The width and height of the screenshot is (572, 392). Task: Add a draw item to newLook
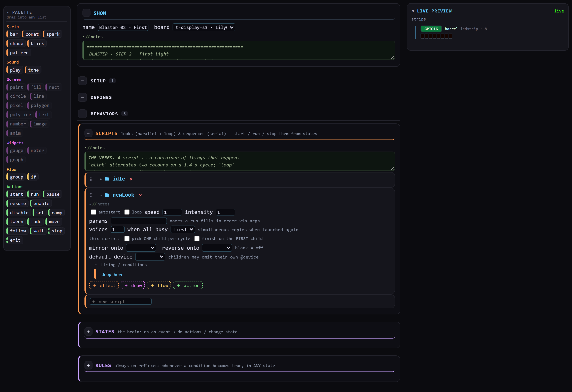point(133,285)
